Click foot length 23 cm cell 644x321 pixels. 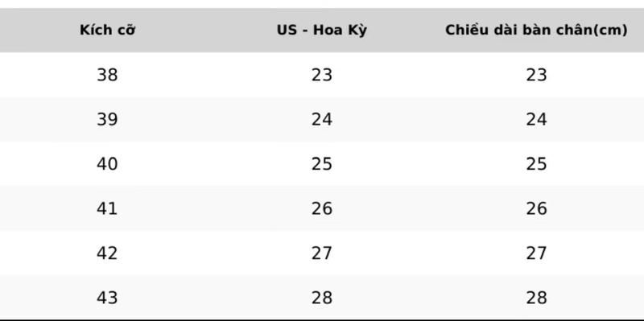pyautogui.click(x=536, y=75)
